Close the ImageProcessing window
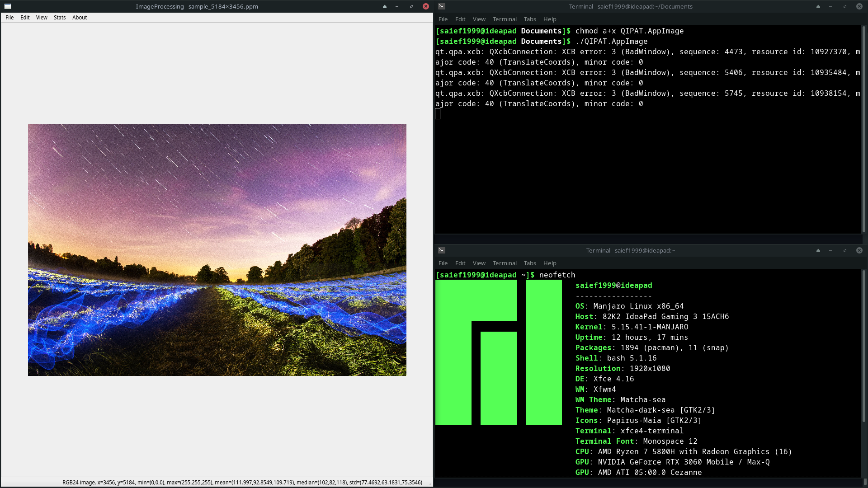 425,6
